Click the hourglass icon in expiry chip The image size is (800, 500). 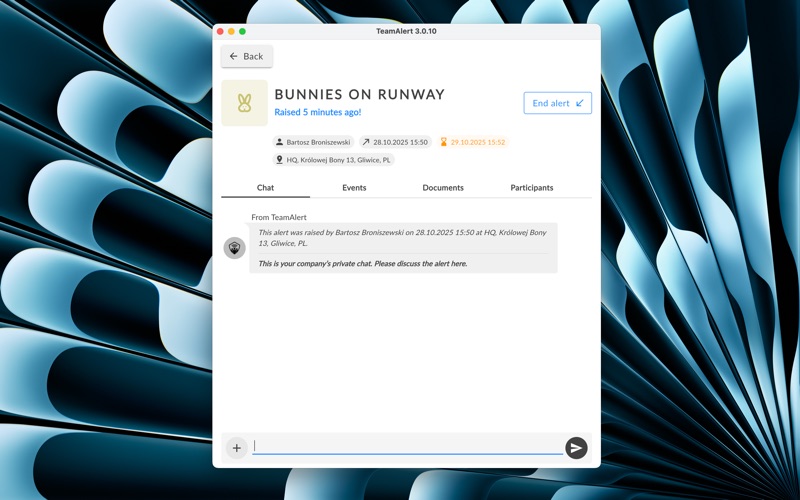443,142
